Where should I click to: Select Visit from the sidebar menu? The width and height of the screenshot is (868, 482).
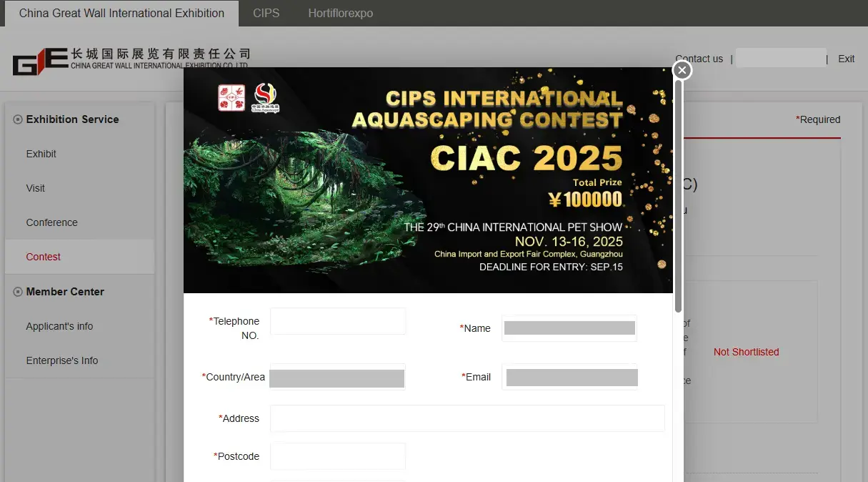click(x=36, y=188)
